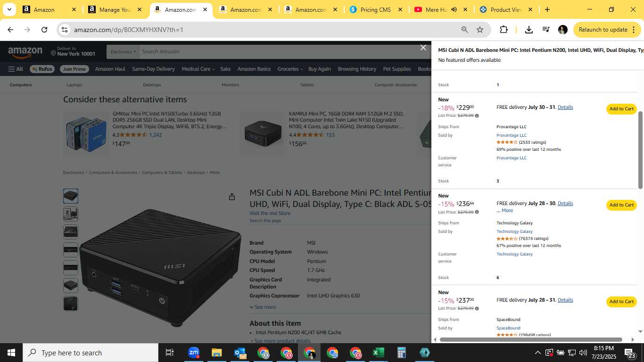
Task: Click List Price info icon for SpaceBound offer
Action: 477,308
